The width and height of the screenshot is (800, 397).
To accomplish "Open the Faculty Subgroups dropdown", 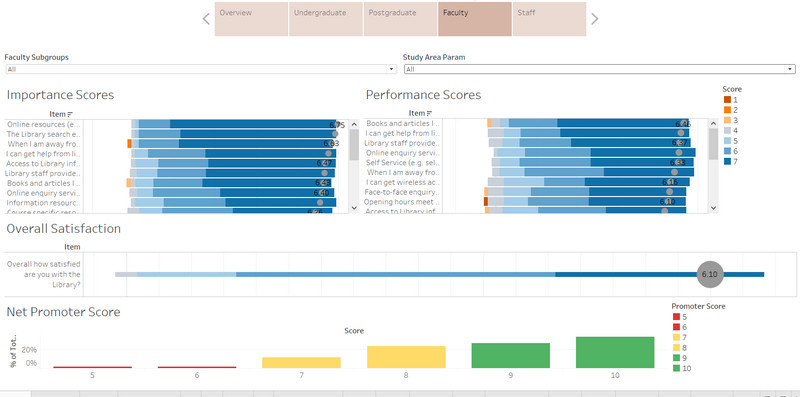I will point(201,69).
